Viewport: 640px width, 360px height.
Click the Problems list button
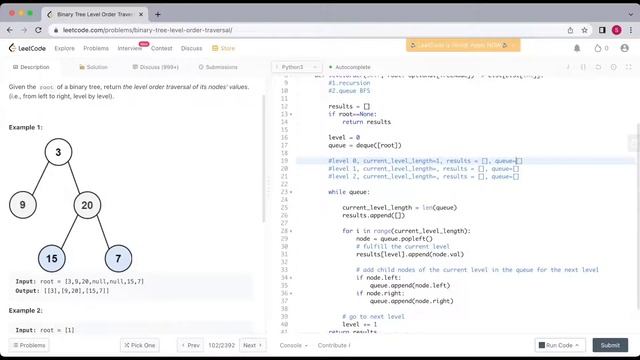point(29,345)
